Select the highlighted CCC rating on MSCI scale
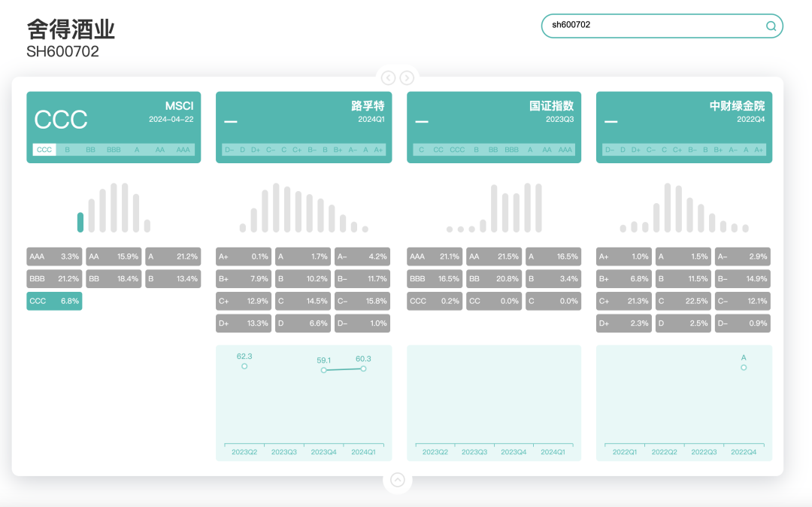 (44, 150)
